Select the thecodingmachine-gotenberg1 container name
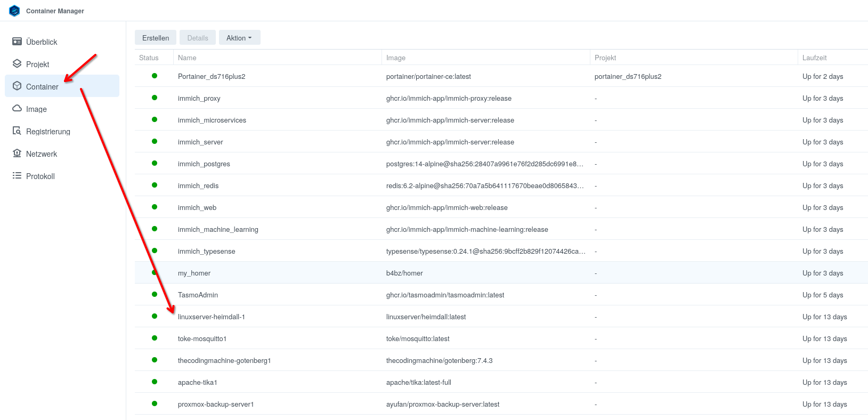 point(224,360)
